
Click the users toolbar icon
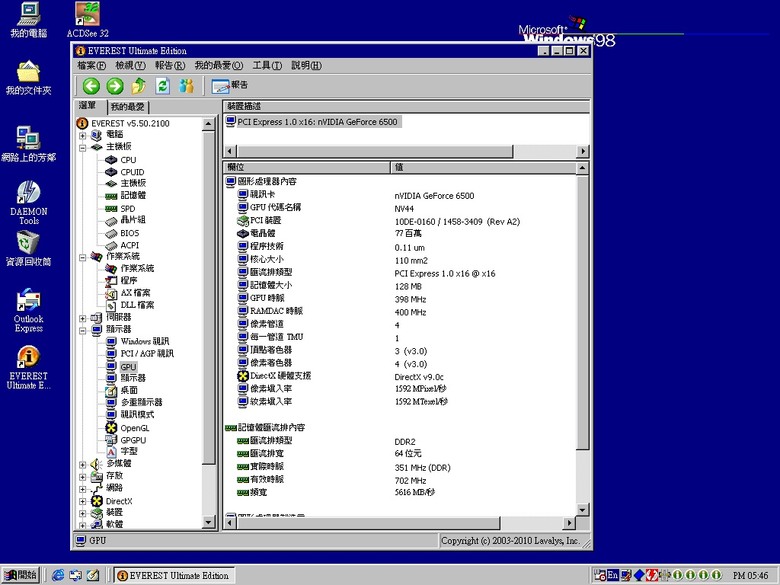[187, 86]
